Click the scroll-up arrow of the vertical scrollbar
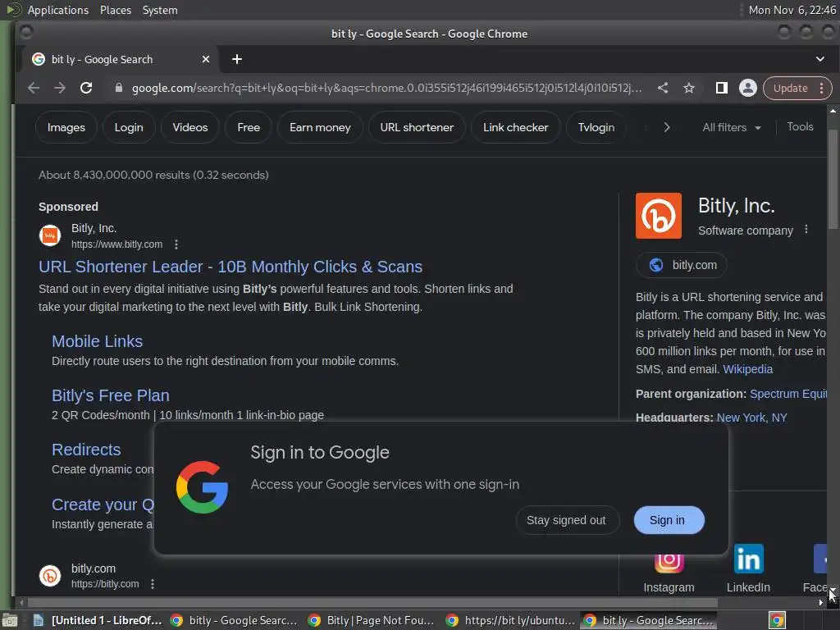This screenshot has width=840, height=630. tap(833, 111)
